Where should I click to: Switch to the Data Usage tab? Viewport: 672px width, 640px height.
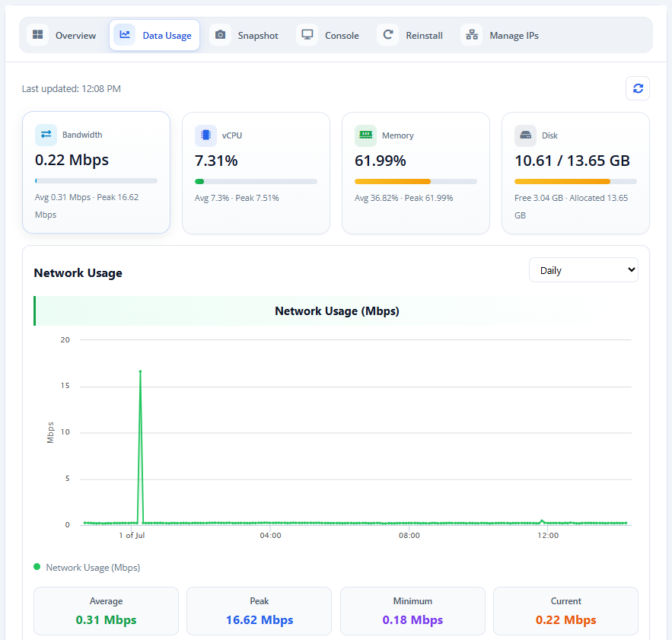[x=154, y=35]
